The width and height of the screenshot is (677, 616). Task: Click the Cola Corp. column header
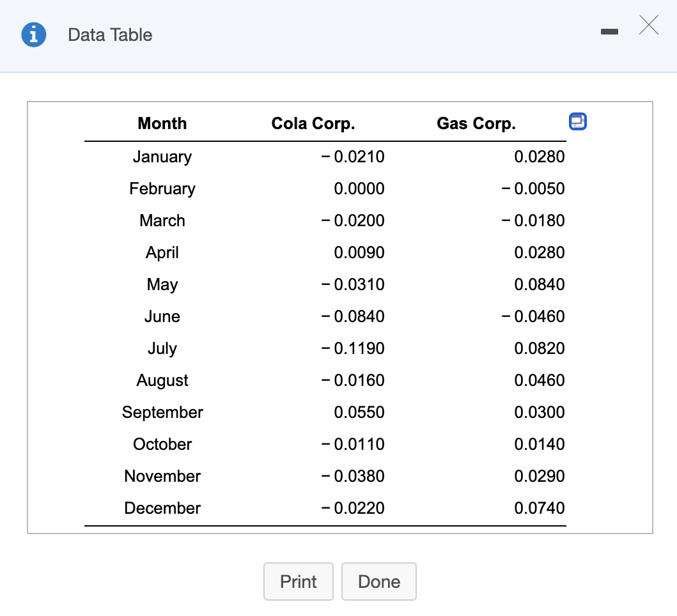[313, 123]
